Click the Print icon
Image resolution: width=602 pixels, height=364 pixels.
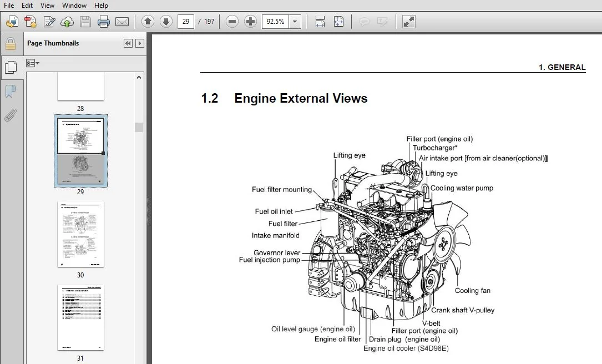pos(104,22)
